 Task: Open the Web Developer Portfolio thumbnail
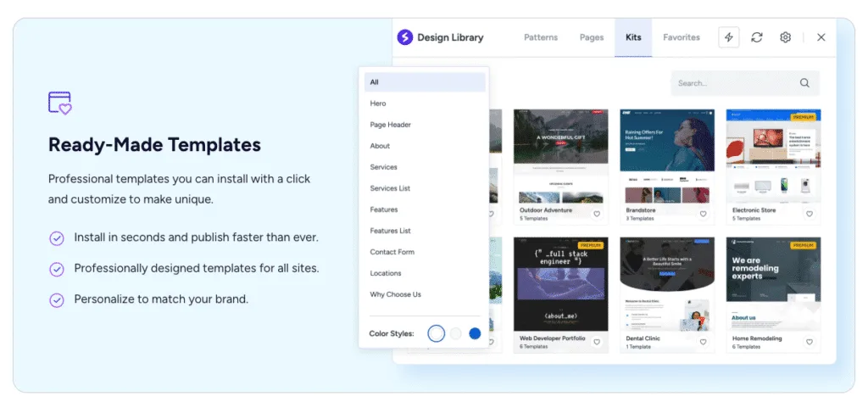(561, 284)
